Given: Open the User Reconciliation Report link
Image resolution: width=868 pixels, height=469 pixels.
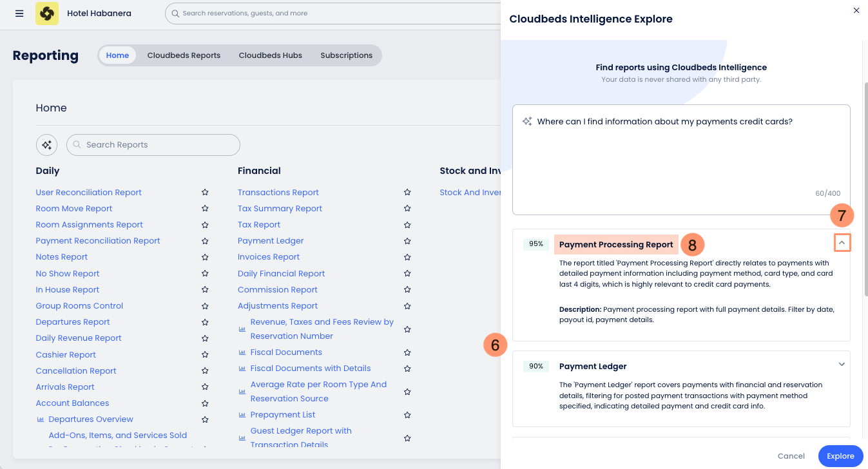Looking at the screenshot, I should (x=89, y=193).
